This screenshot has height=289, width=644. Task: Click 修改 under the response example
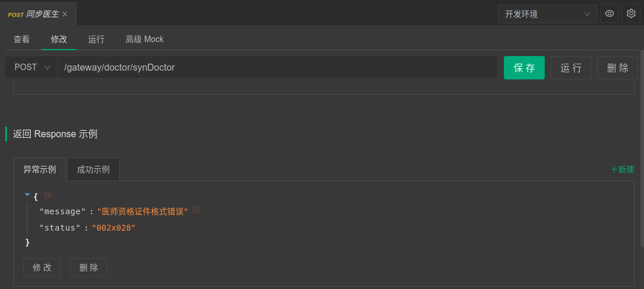42,267
